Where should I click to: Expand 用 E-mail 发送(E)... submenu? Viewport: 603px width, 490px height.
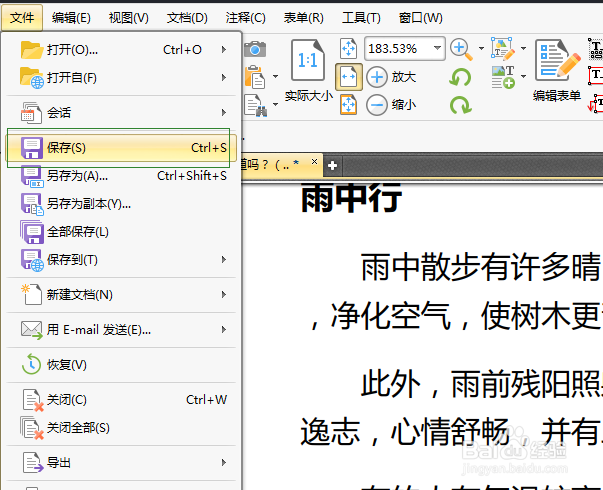click(x=121, y=330)
